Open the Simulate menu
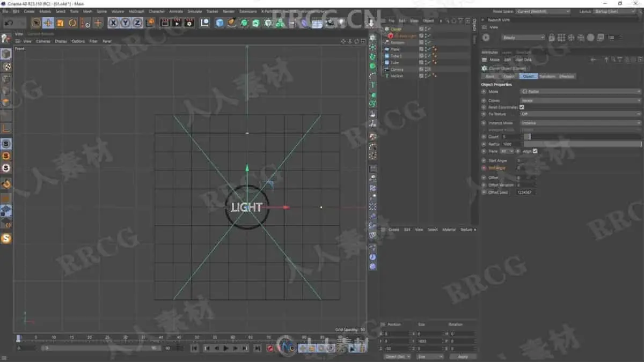The width and height of the screenshot is (644, 362). [x=195, y=11]
